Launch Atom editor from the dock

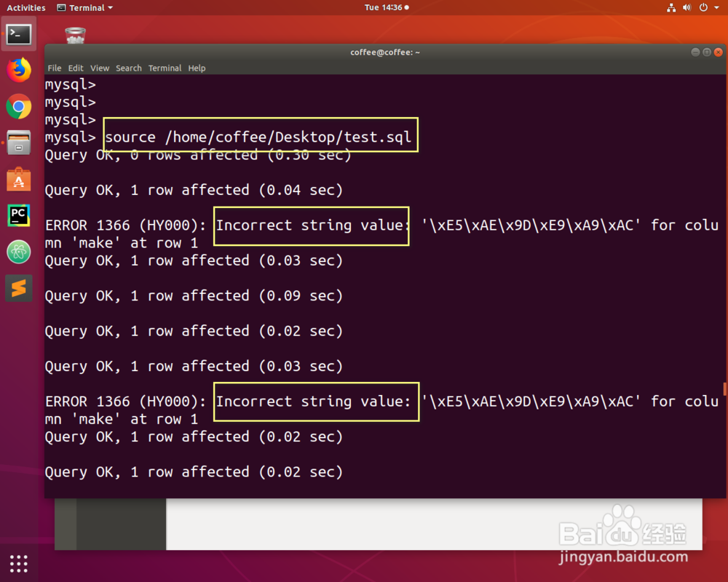tap(19, 252)
